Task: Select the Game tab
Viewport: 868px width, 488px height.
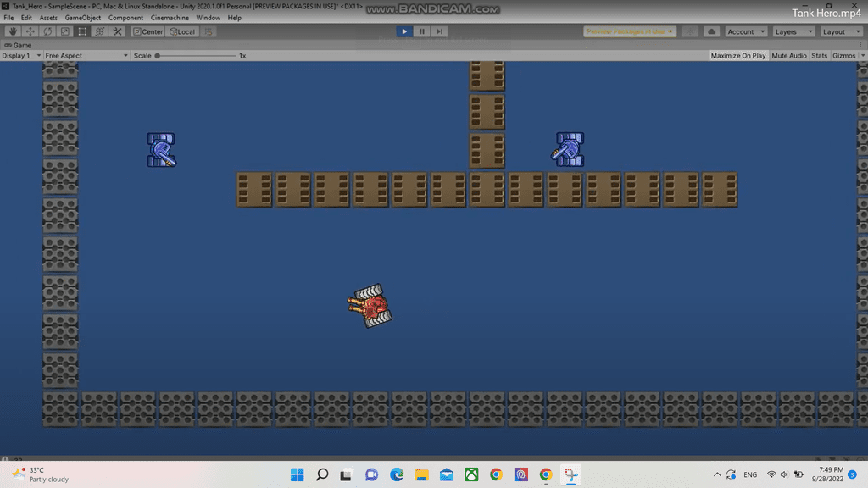Action: (x=18, y=45)
